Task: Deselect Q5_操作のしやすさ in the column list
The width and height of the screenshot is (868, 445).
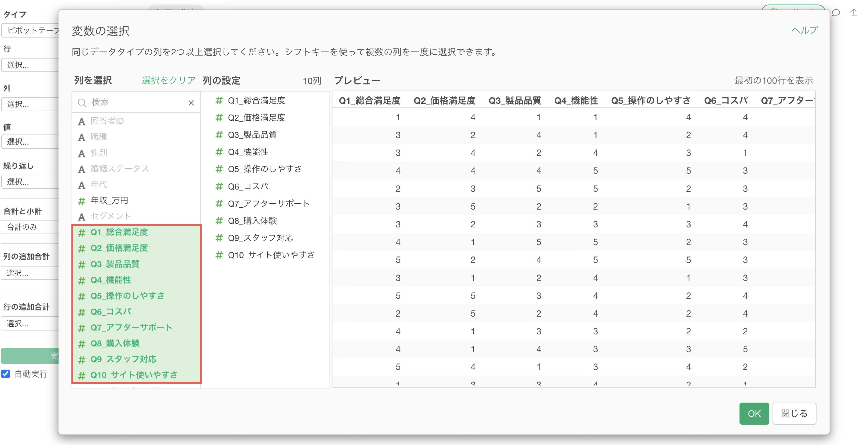Action: pyautogui.click(x=136, y=296)
